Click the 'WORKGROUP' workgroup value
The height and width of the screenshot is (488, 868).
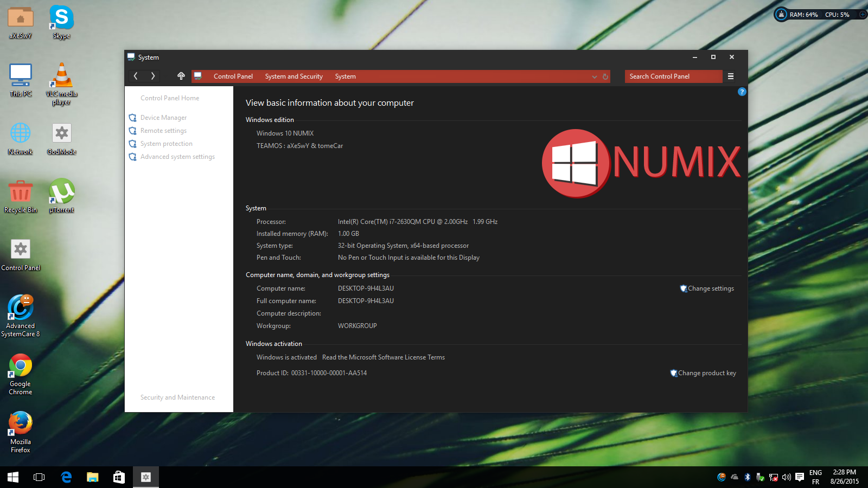tap(357, 326)
